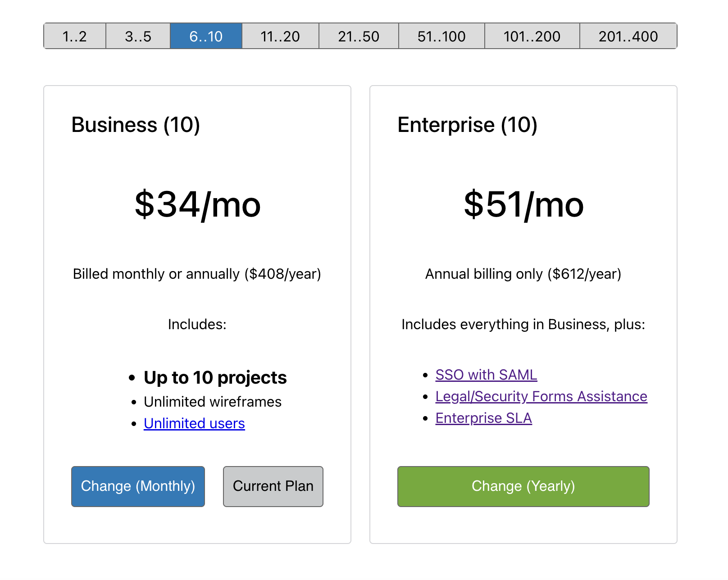This screenshot has width=728, height=580.
Task: Click the $51/mo price text
Action: (x=523, y=205)
